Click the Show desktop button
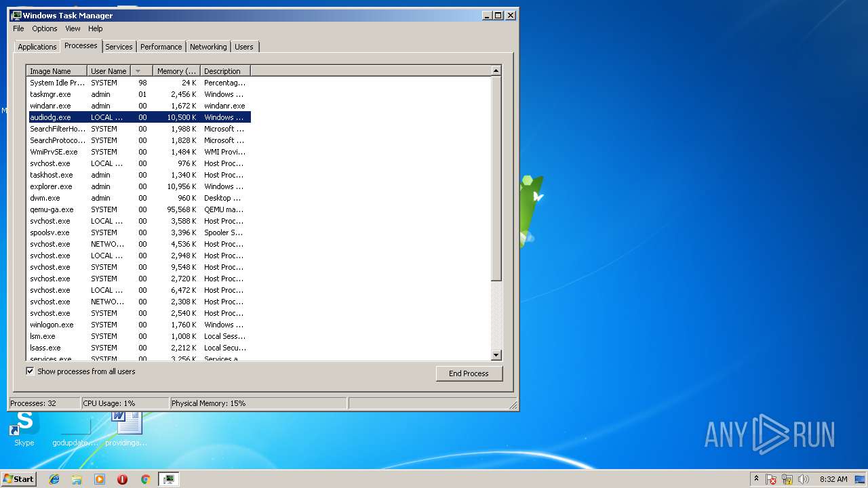This screenshot has height=488, width=868. pos(861,479)
